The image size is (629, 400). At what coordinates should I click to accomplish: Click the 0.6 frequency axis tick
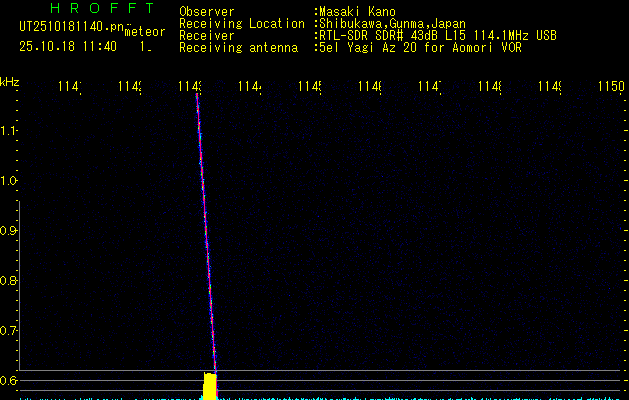(9, 380)
